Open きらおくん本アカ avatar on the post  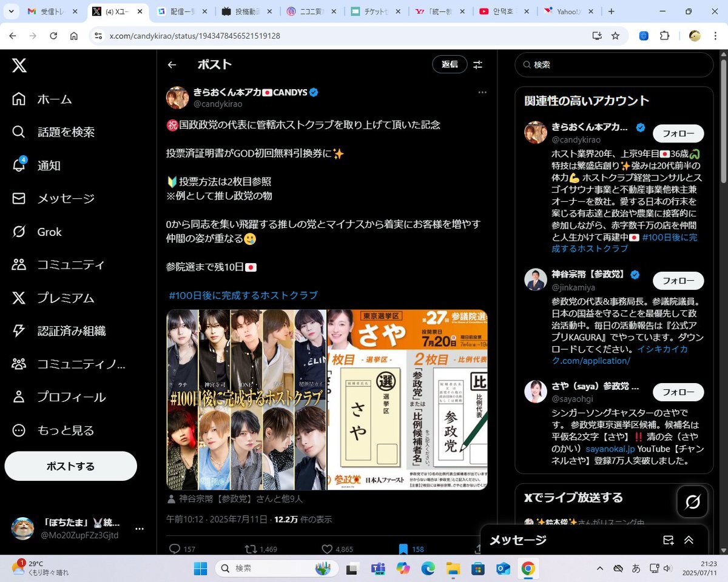coord(178,98)
